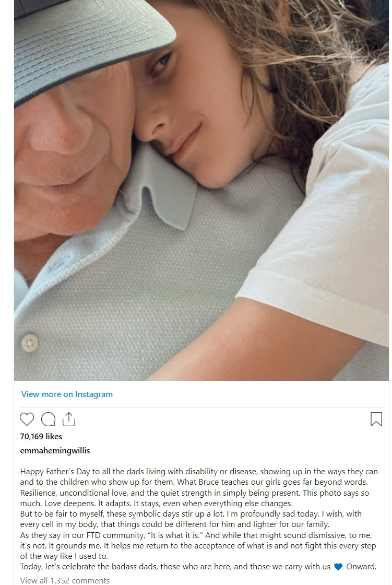392x585 pixels.
Task: Click the 'Happy Father's Day' caption line
Action: pos(199,472)
